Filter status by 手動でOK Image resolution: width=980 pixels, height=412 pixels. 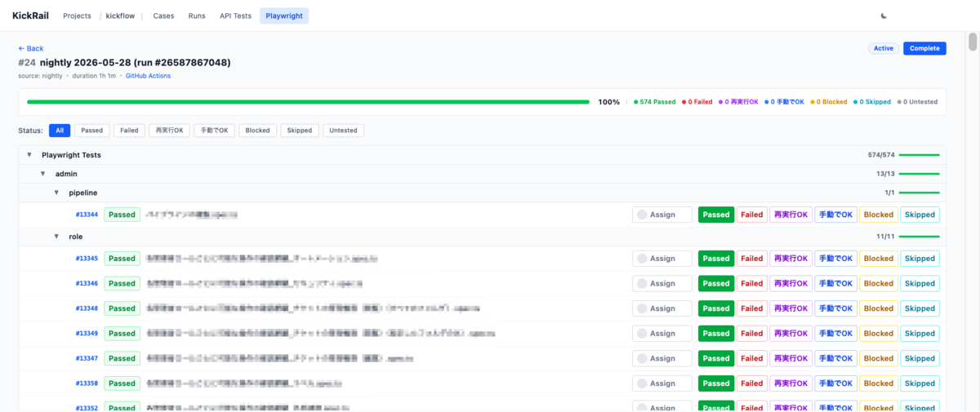pyautogui.click(x=215, y=131)
